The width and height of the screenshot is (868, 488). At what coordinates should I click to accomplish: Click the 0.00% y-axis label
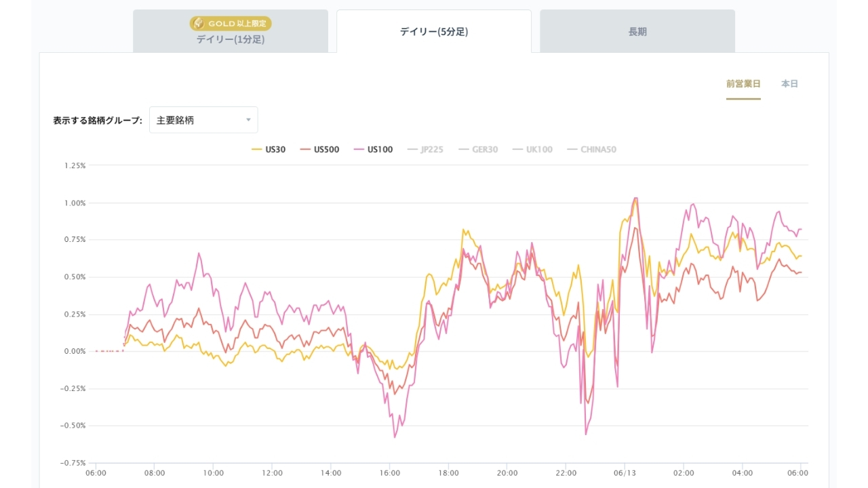click(x=75, y=351)
